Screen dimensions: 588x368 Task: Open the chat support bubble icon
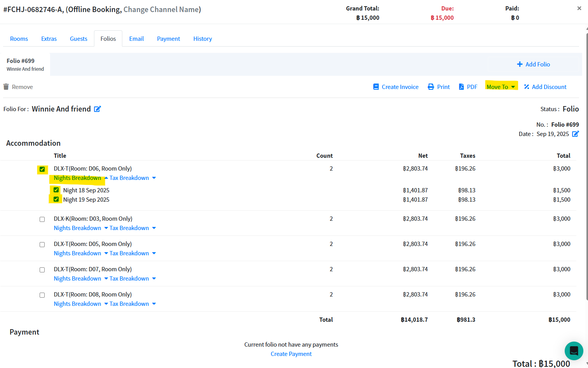574,351
